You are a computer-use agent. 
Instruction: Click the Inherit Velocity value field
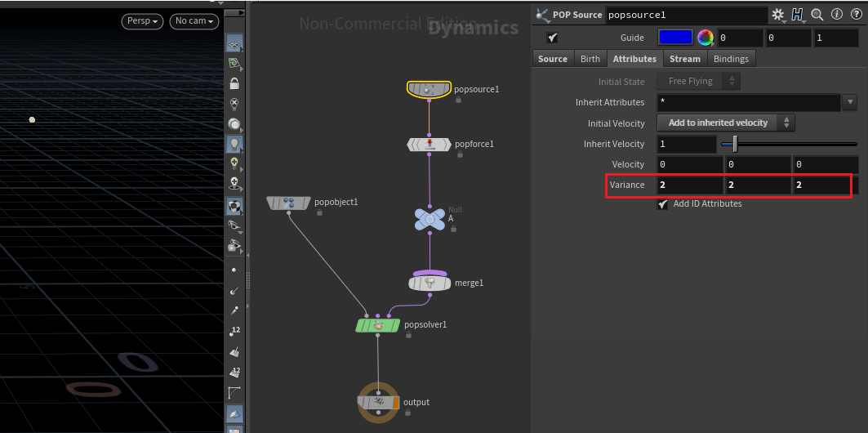pyautogui.click(x=687, y=144)
